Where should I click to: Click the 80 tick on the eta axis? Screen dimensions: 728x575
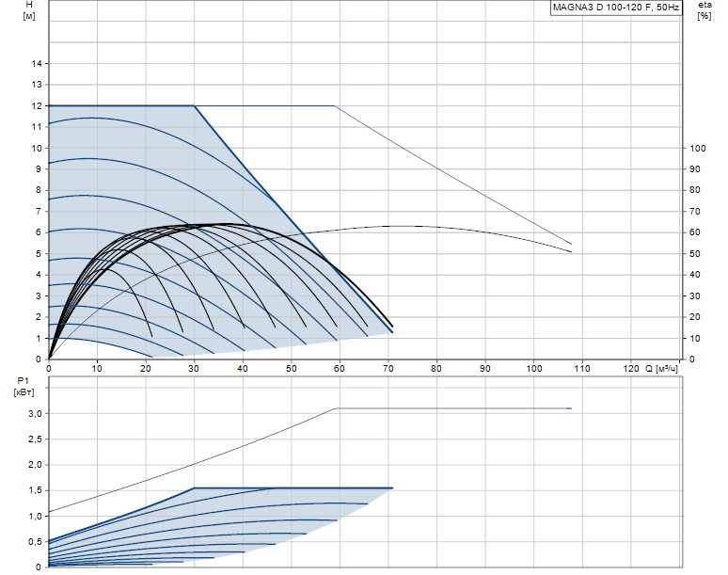(x=694, y=190)
